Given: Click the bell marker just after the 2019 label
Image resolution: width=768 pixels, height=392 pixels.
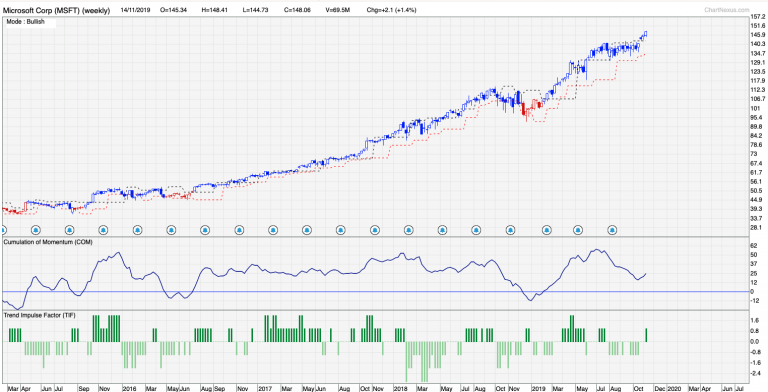Looking at the screenshot, I should pos(547,229).
